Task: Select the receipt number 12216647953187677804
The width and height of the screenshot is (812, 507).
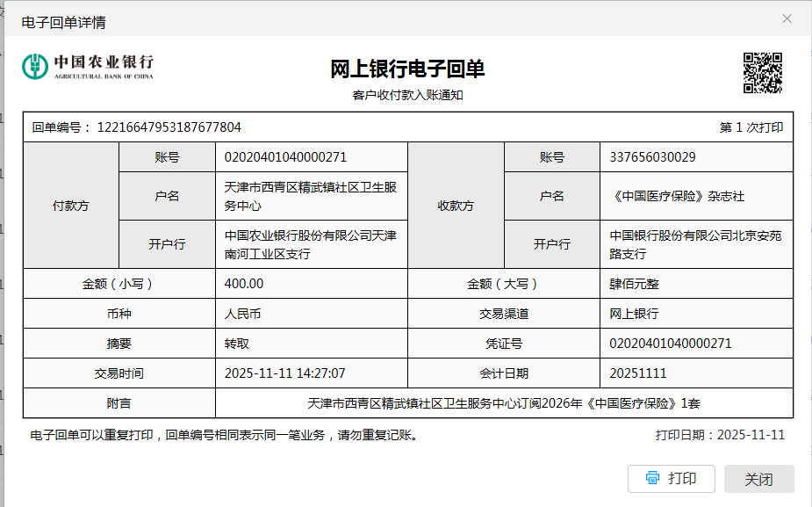Action: tap(169, 127)
